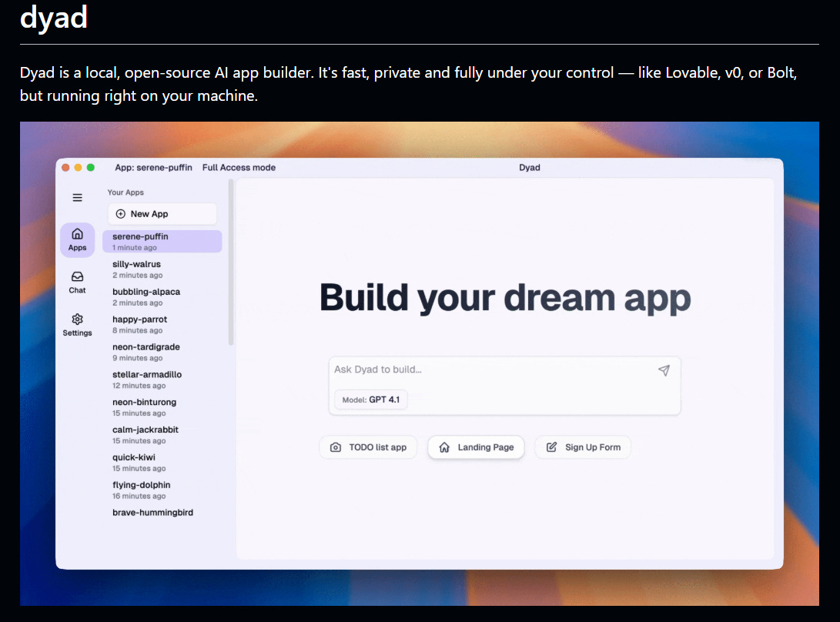The width and height of the screenshot is (840, 622).
Task: Select the neon-tardigrade app
Action: coord(162,352)
